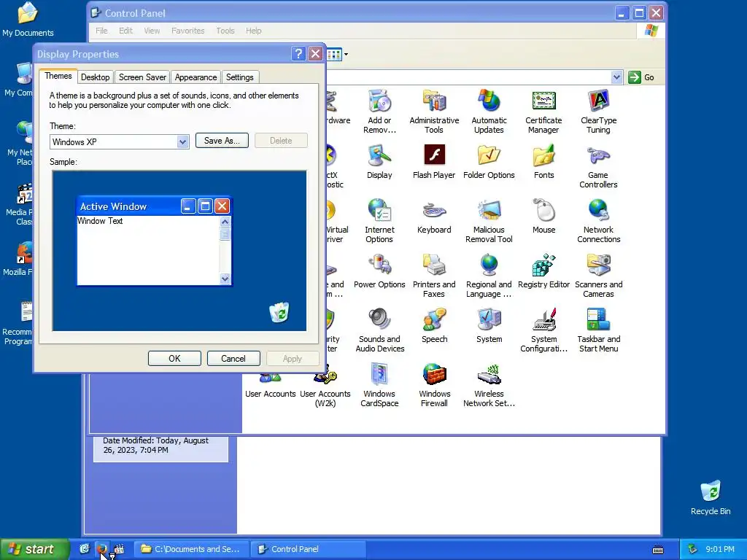Switch to the Screen Saver tab
Viewport: 747px width, 560px height.
142,77
